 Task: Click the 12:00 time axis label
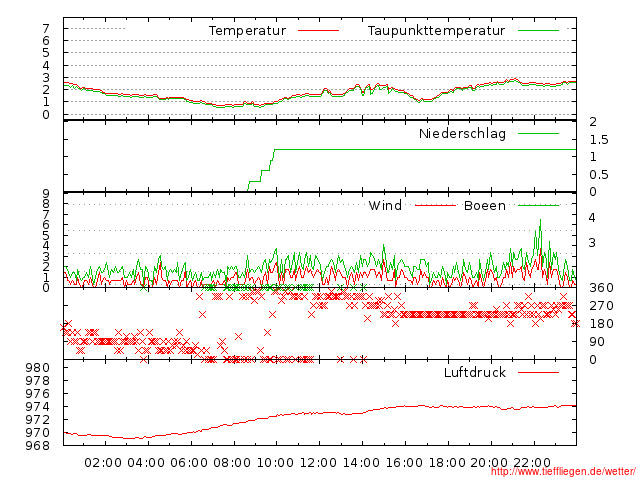click(x=318, y=463)
